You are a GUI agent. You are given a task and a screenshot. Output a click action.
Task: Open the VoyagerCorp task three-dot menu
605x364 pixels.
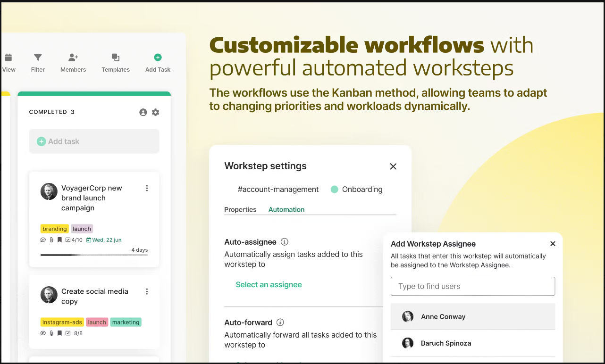click(x=147, y=188)
